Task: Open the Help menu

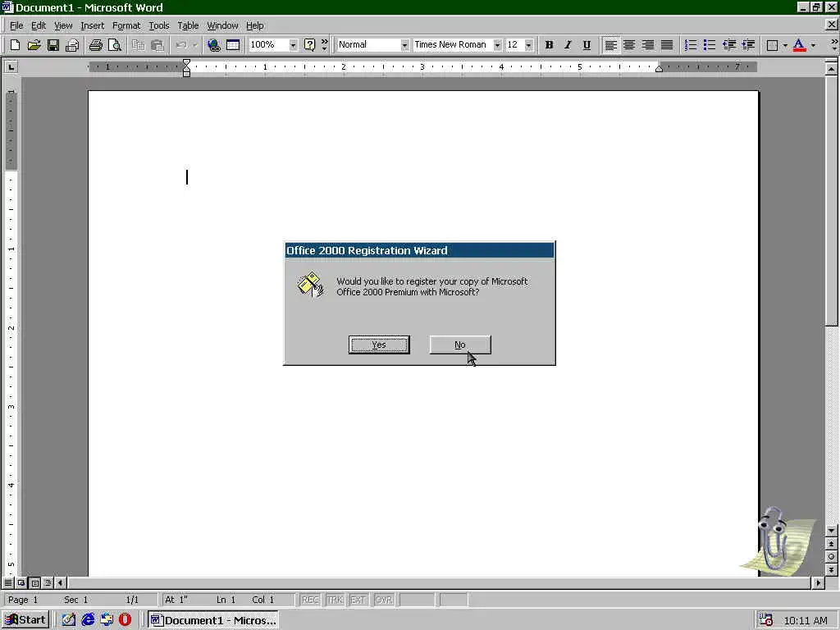Action: pyautogui.click(x=254, y=25)
